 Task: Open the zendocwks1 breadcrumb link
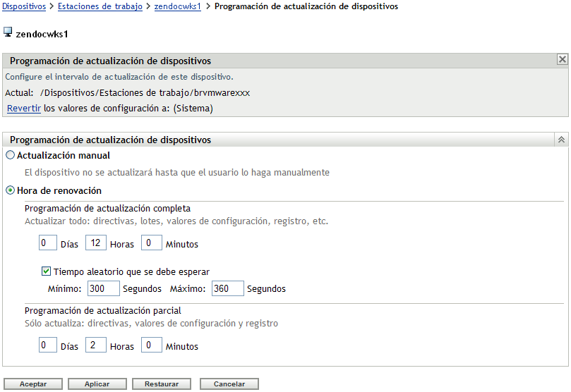pos(178,6)
